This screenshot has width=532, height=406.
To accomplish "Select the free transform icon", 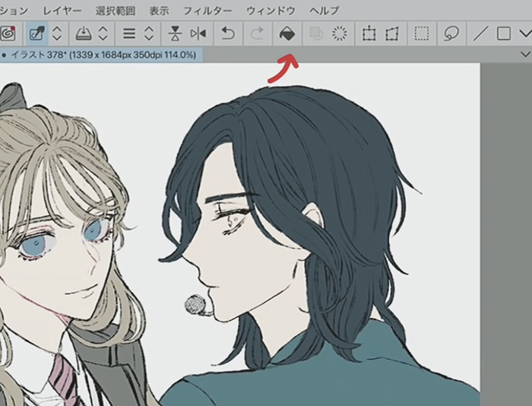I will 392,34.
